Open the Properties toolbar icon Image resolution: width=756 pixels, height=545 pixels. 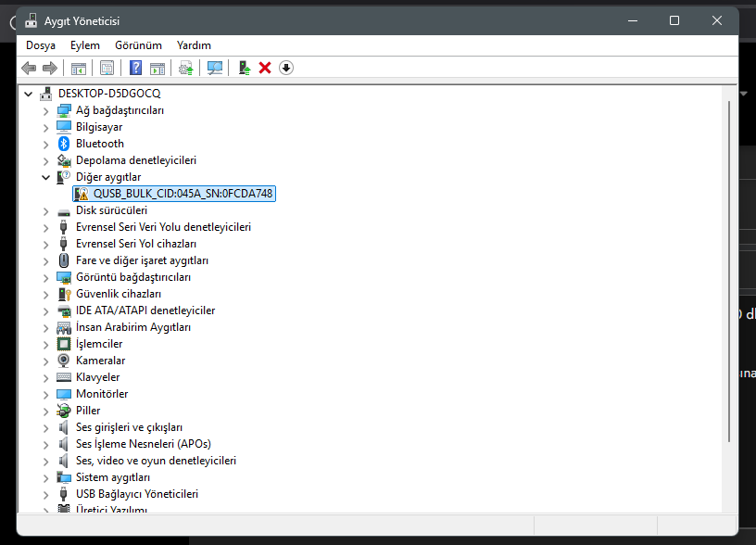click(107, 68)
